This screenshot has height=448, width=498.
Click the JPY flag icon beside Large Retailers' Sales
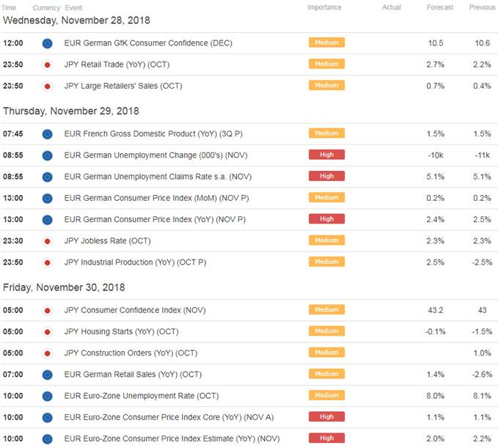[x=48, y=86]
